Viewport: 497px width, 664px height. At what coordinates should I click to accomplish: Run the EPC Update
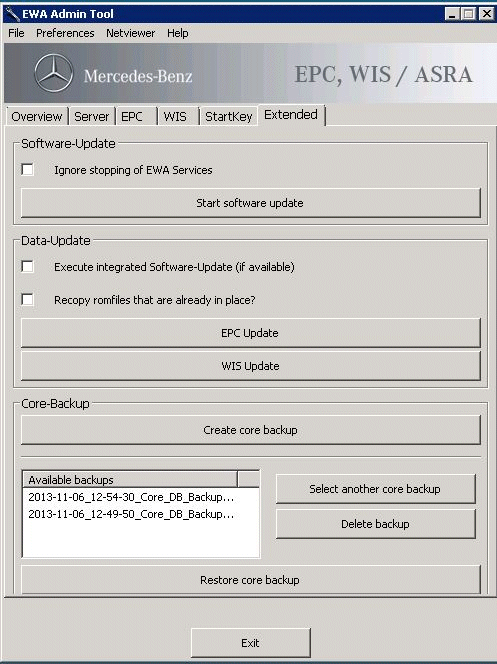point(251,333)
